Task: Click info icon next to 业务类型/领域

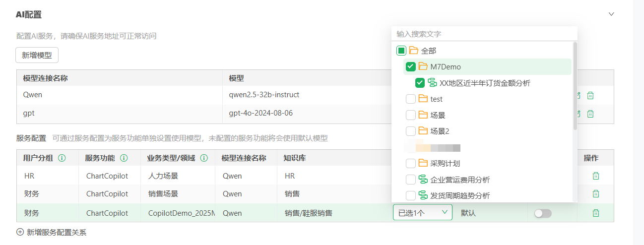Action: tap(204, 158)
